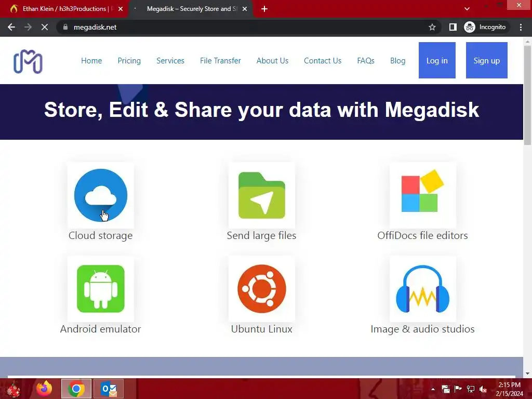The height and width of the screenshot is (399, 532).
Task: Close the Megadisk tab
Action: point(245,9)
